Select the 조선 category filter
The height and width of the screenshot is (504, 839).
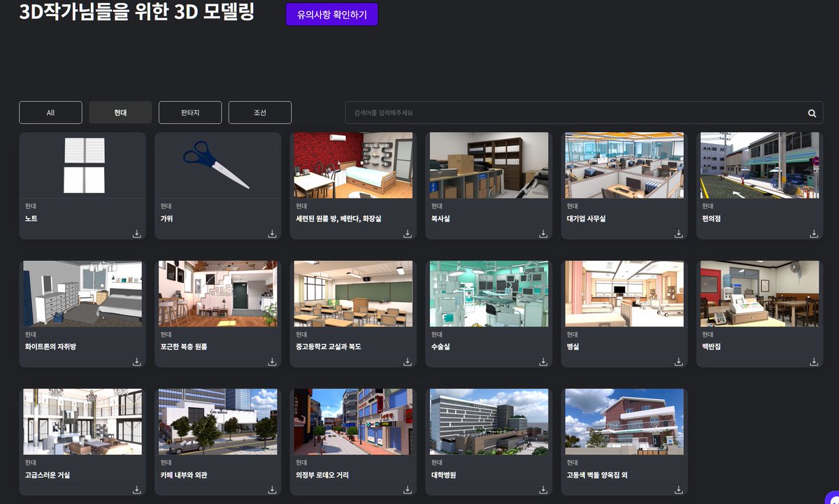click(x=260, y=113)
